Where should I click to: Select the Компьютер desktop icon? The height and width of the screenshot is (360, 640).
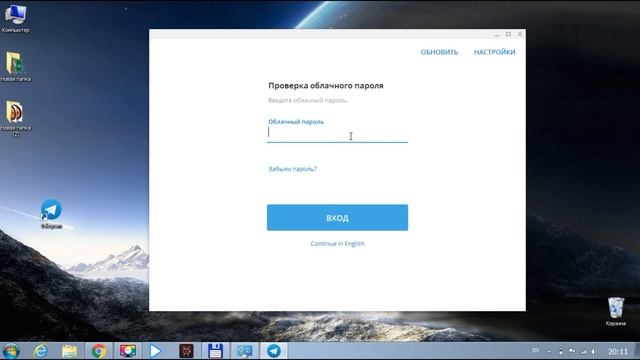coord(16,18)
